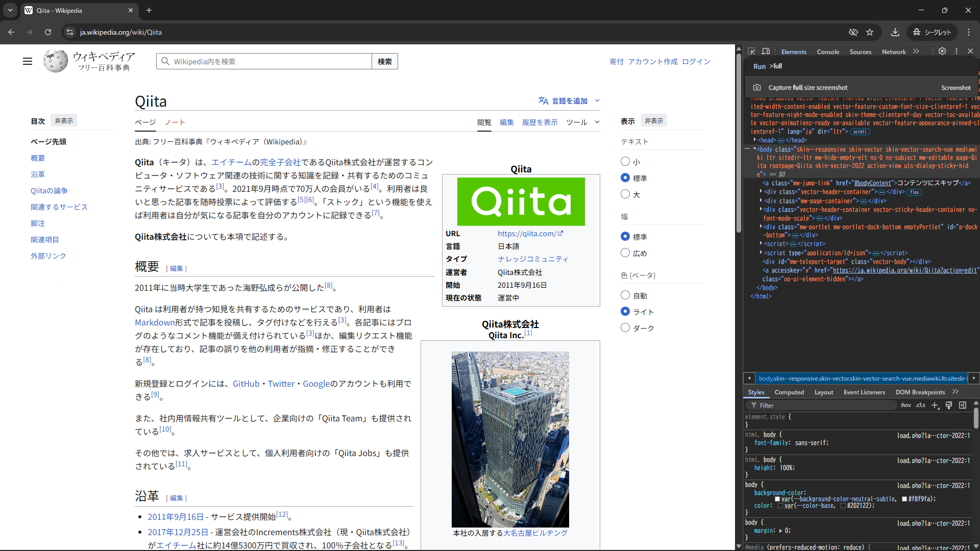The width and height of the screenshot is (980, 551).
Task: Click the 検索 search button
Action: pyautogui.click(x=384, y=61)
